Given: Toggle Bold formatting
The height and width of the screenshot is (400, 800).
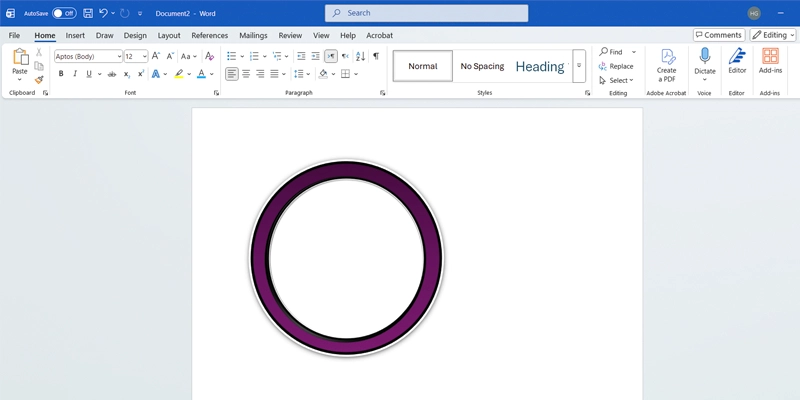Looking at the screenshot, I should click(x=60, y=74).
